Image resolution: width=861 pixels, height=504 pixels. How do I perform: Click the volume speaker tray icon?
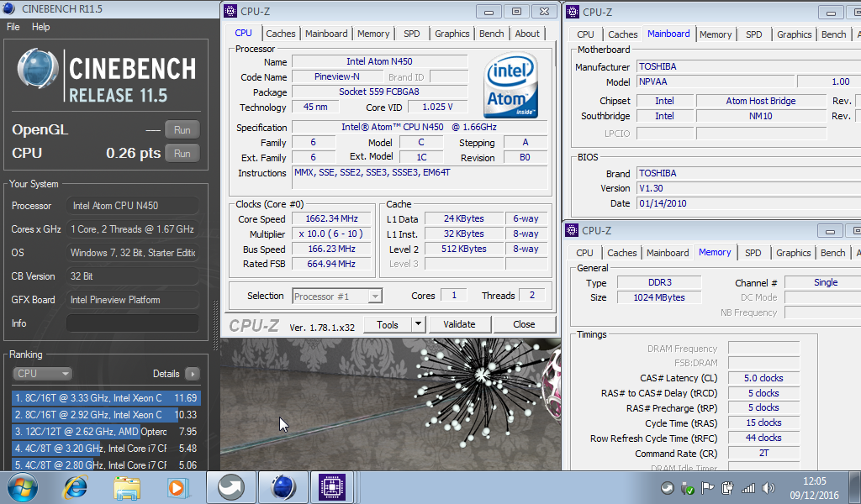click(769, 487)
